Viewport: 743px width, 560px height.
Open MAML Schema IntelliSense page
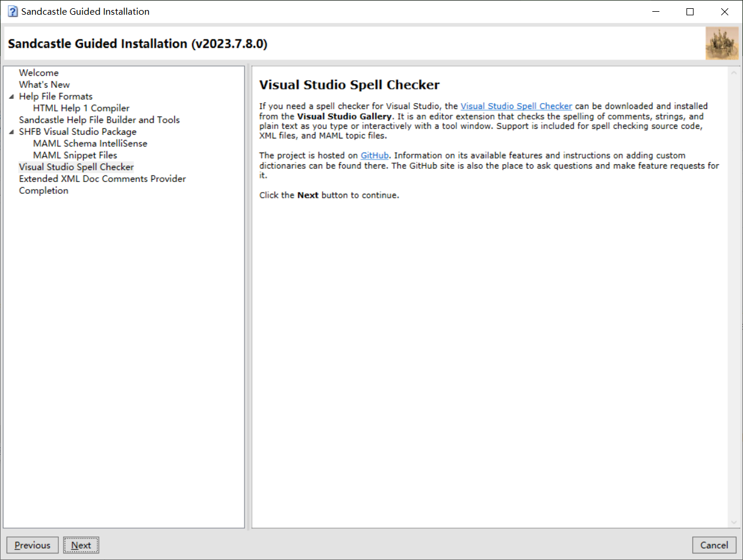pos(90,144)
